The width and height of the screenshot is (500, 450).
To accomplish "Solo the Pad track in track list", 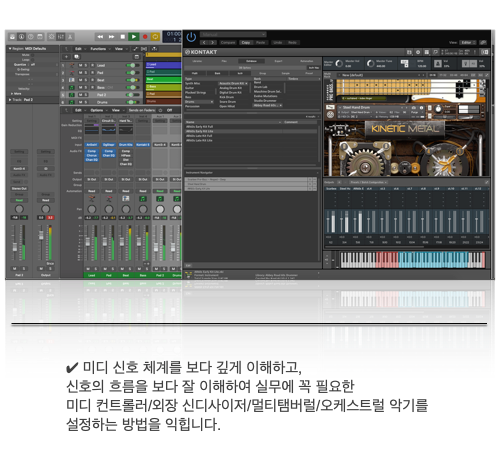I will [x=86, y=73].
